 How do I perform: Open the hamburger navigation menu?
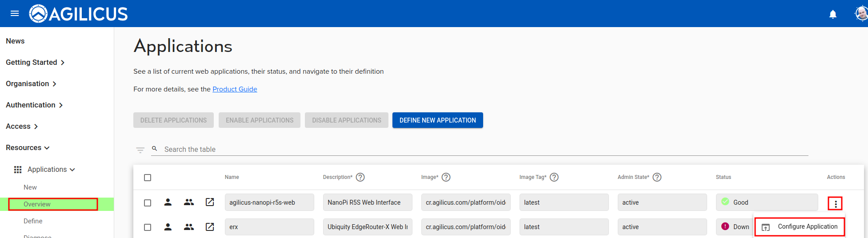point(15,13)
